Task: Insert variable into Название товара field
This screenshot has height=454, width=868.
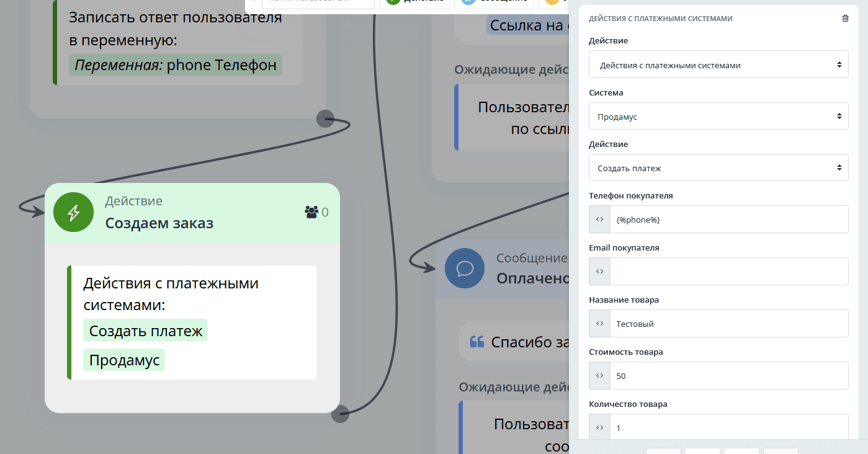Action: coord(599,324)
